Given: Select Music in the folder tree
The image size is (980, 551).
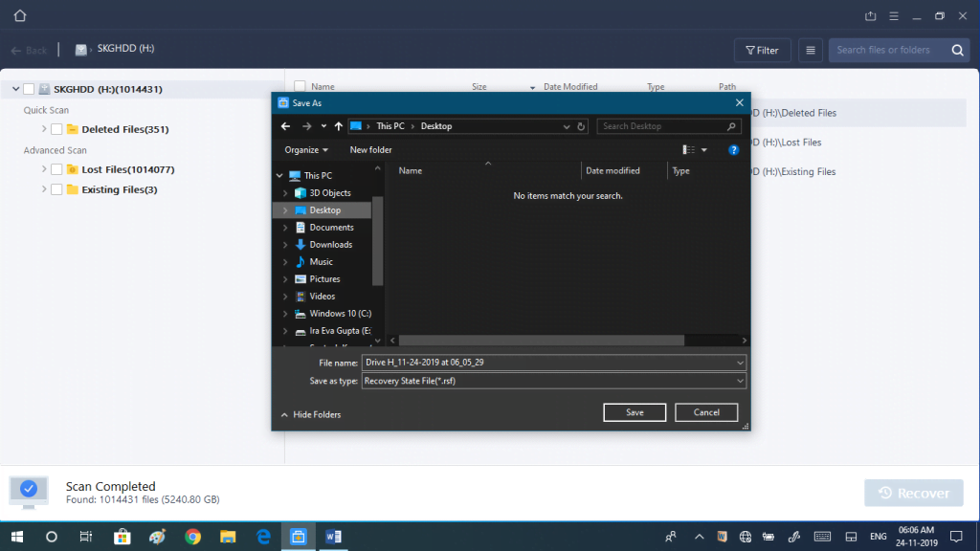Looking at the screenshot, I should click(x=321, y=262).
